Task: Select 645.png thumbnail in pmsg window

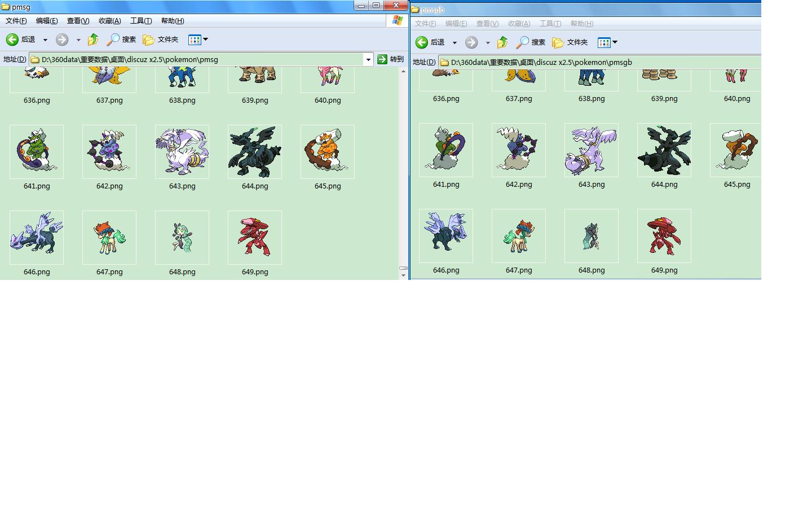Action: coord(328,152)
